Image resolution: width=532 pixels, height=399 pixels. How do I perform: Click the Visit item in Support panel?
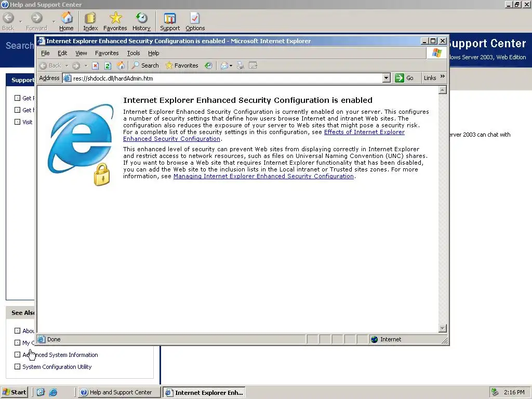coord(27,122)
